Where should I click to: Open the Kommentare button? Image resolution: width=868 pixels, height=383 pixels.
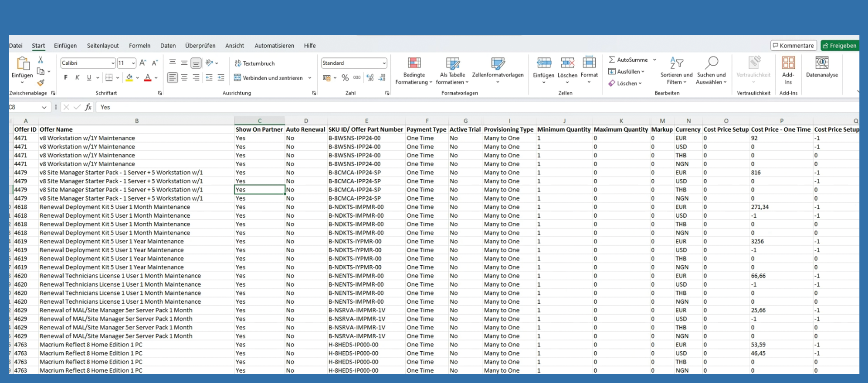coord(793,46)
